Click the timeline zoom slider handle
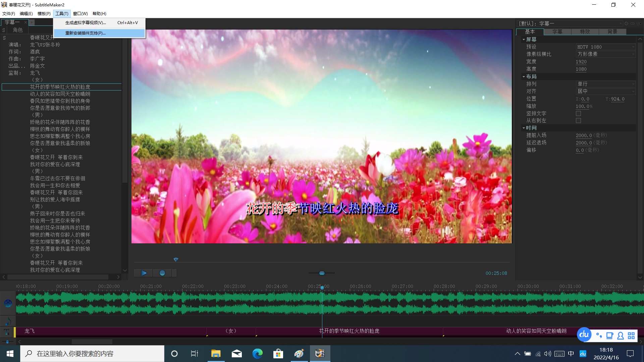 click(7, 342)
